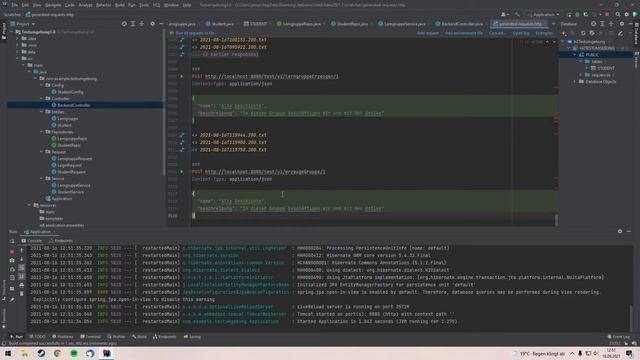Collapse the Repositories package
This screenshot has width=640, height=360.
click(x=42, y=132)
